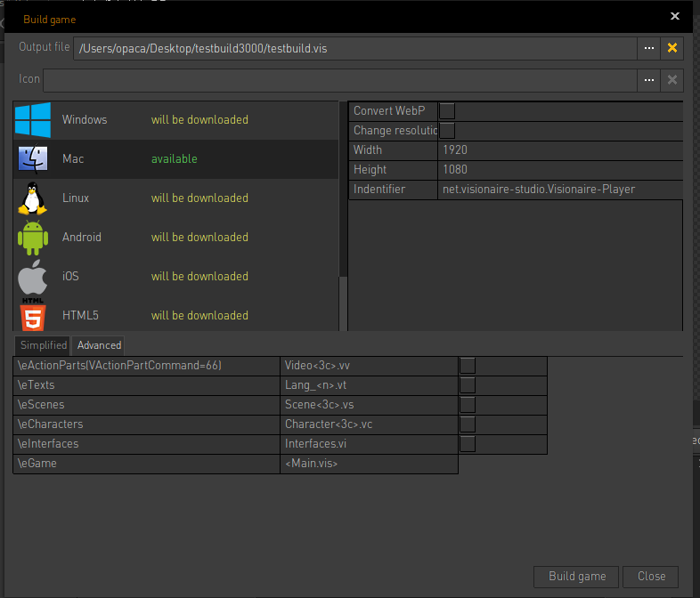Select the Windows platform logo icon
The width and height of the screenshot is (700, 598).
[x=33, y=120]
